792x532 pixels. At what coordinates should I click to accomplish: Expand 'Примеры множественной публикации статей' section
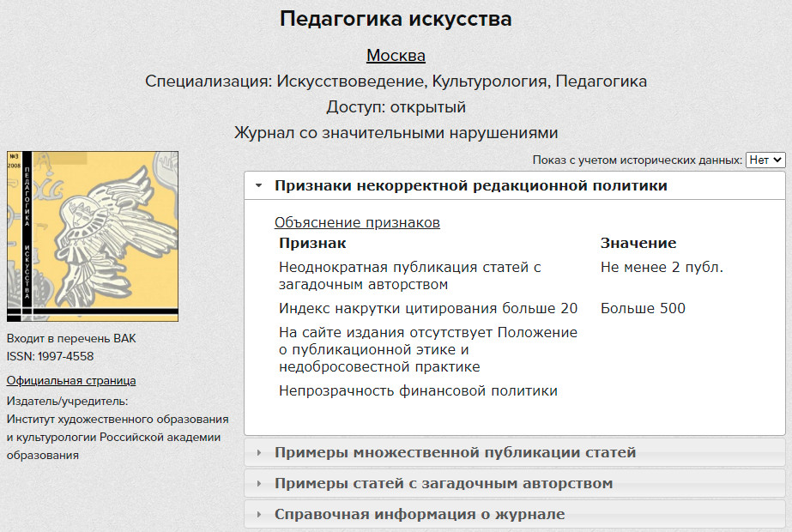pos(515,452)
